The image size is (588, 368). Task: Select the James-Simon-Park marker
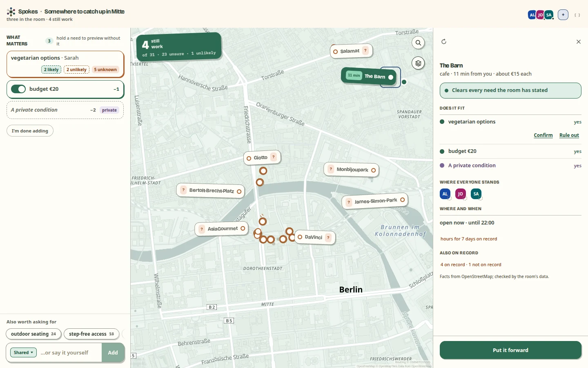coord(375,201)
